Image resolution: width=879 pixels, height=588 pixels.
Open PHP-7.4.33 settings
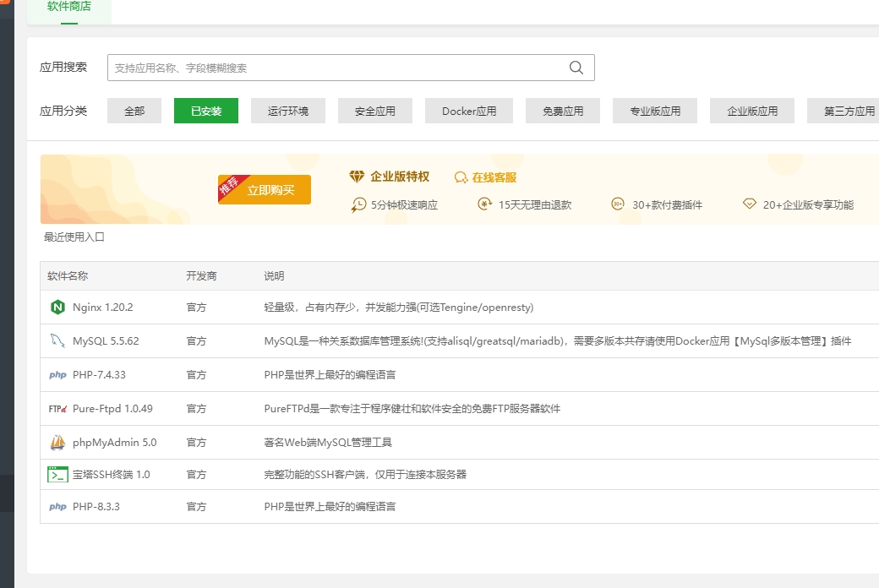[x=99, y=375]
